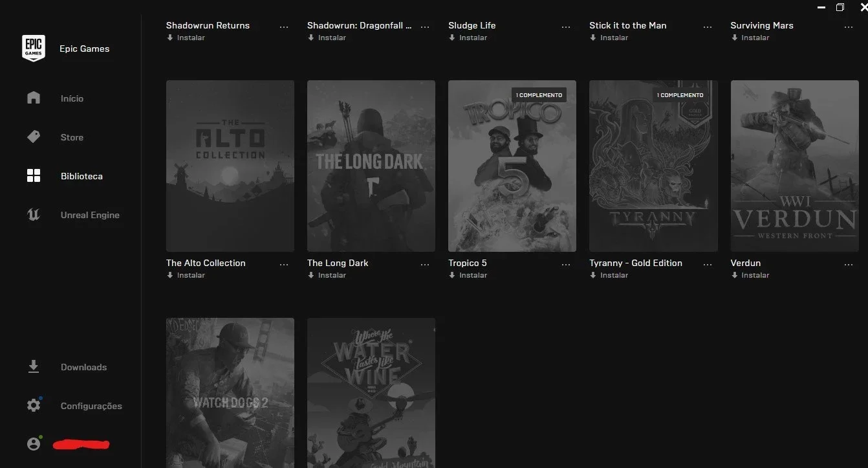The height and width of the screenshot is (468, 868).
Task: Click the Início home icon
Action: pyautogui.click(x=34, y=98)
